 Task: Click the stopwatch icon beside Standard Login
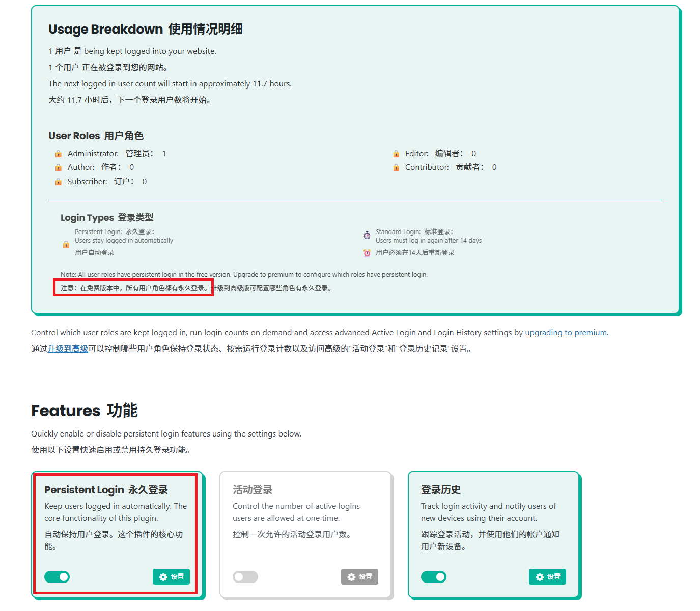[x=367, y=235]
